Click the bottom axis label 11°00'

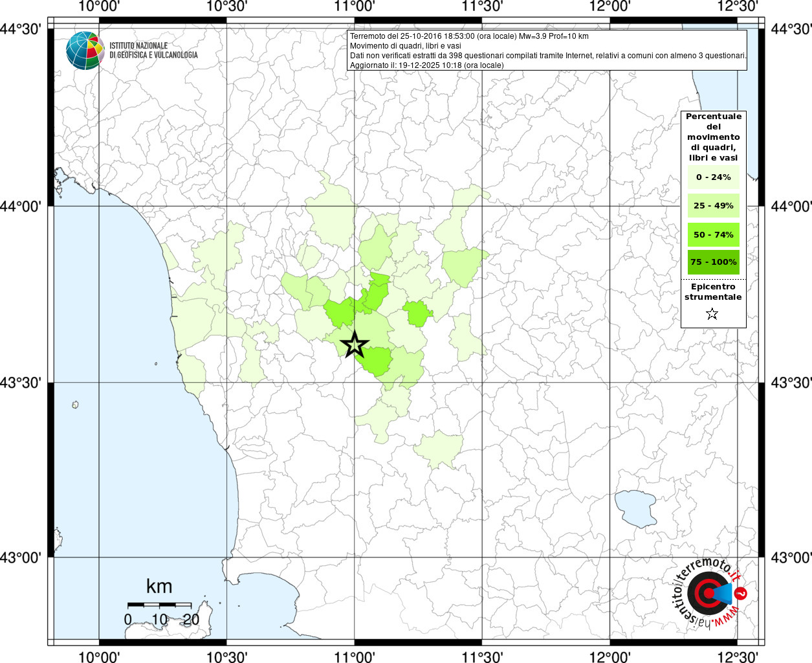click(x=354, y=657)
